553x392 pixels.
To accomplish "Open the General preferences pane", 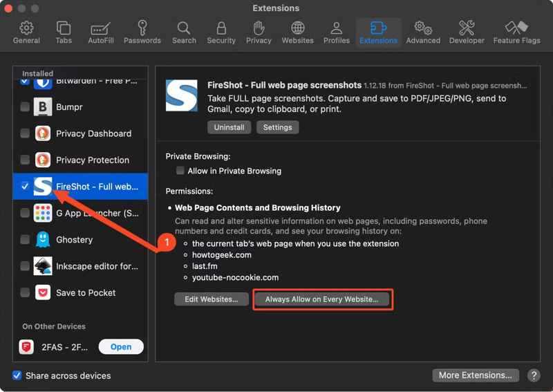I will (x=26, y=32).
